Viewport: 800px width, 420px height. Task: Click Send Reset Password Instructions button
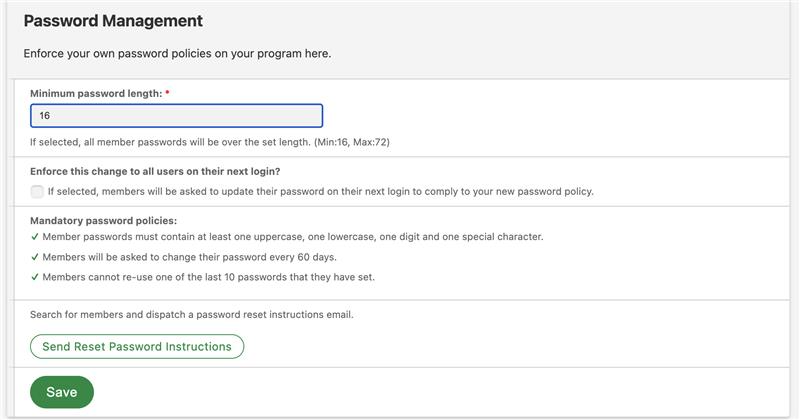pos(137,347)
